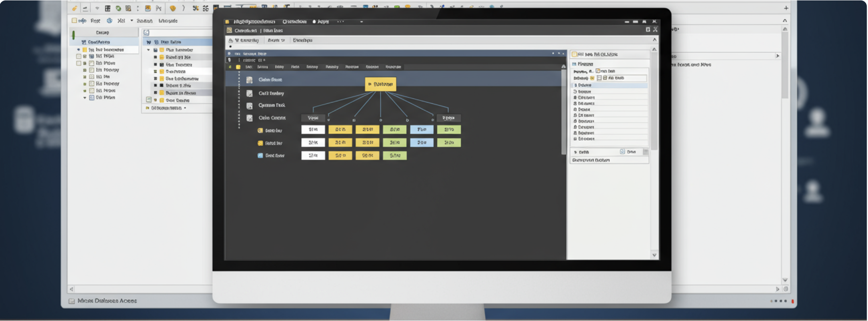Select the last tab in the dark diagram tab row
Image resolution: width=868 pixels, height=321 pixels.
coord(393,67)
